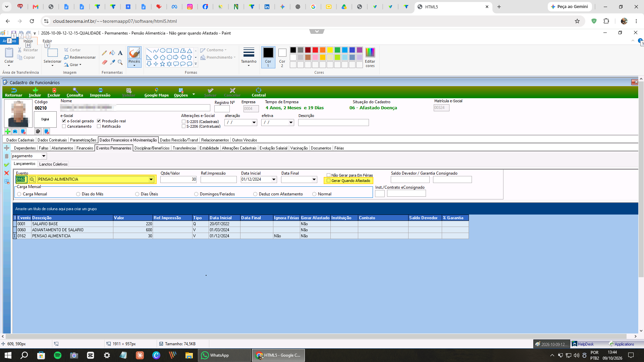Open the Data Inicial date dropdown
Viewport: 644px width, 362px height.
[x=274, y=180]
